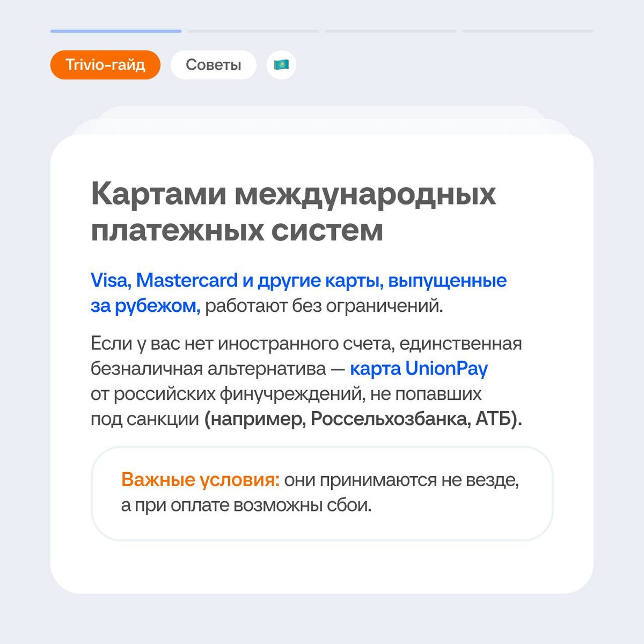Click text "безналичная альтернатива —"
The image size is (644, 644).
pyautogui.click(x=218, y=369)
